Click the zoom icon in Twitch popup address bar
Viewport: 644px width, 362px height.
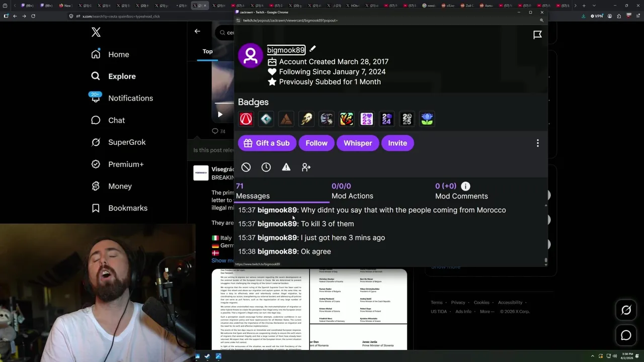pyautogui.click(x=541, y=21)
